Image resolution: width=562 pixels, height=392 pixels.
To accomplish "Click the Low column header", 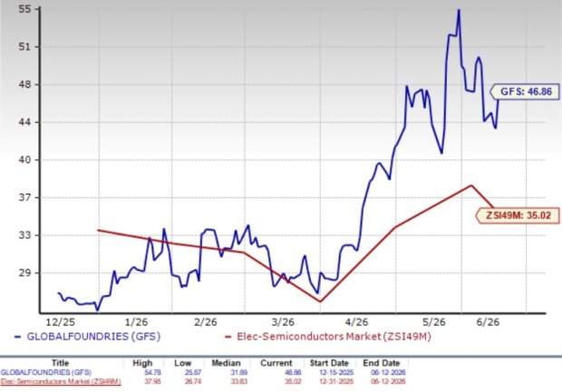I will point(182,363).
